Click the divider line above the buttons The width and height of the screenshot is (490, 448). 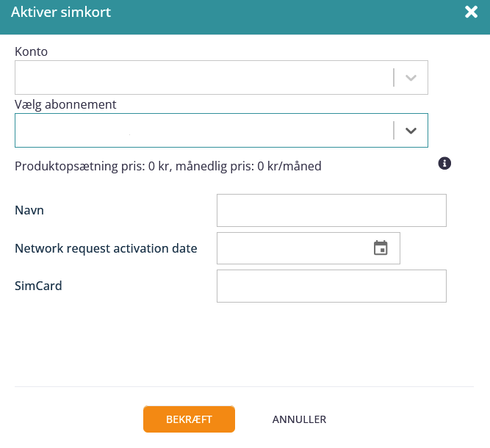[x=244, y=386]
